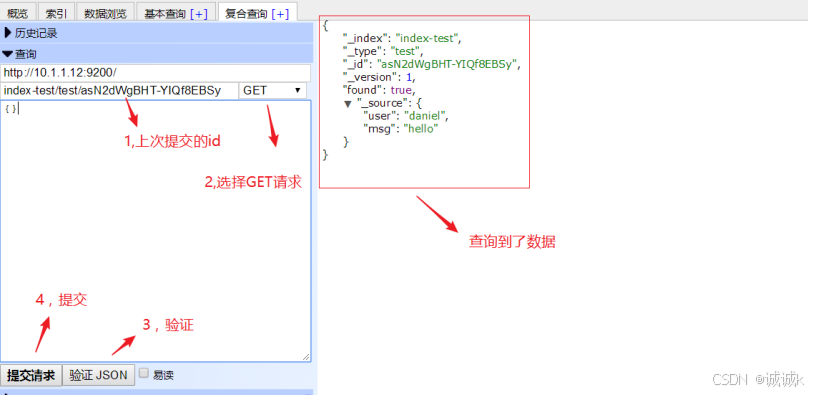Open the GET request method dropdown
816x395 pixels.
click(273, 90)
